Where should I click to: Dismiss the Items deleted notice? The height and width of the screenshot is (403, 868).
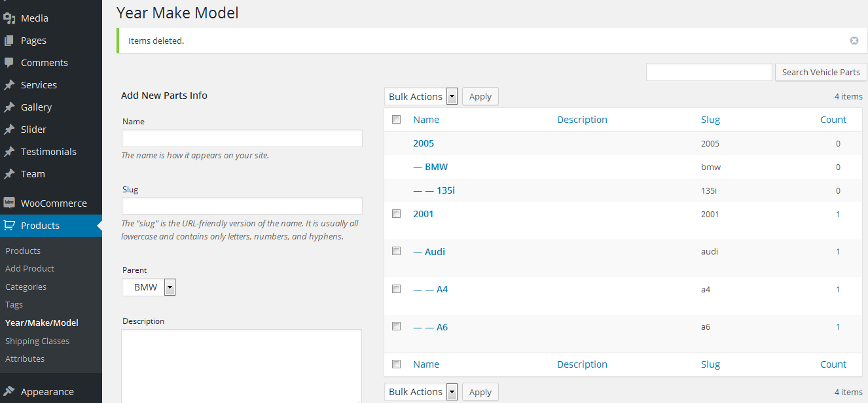point(854,41)
